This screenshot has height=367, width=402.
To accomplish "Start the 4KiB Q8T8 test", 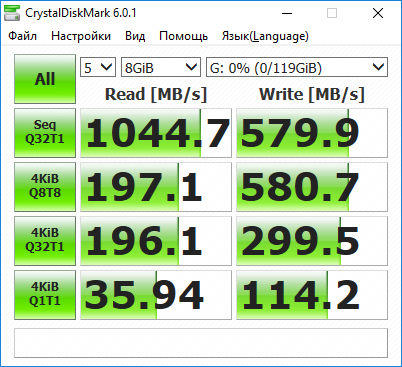I will tap(45, 187).
